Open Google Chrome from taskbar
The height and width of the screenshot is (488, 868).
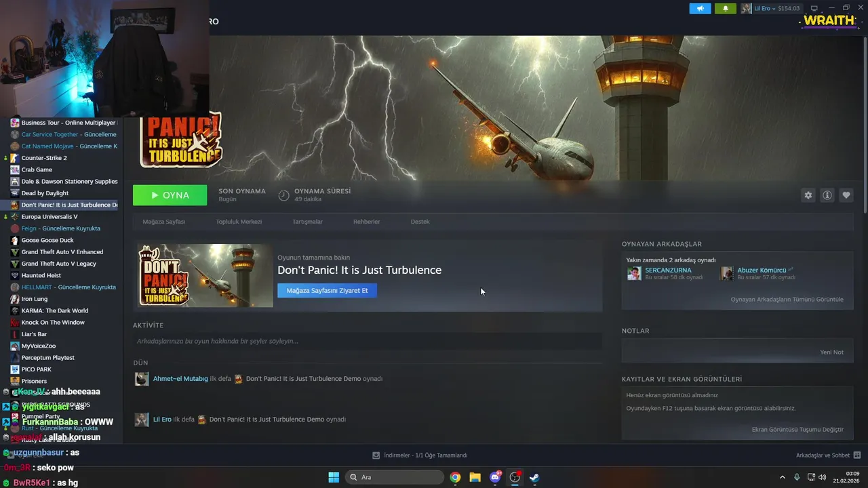(455, 477)
